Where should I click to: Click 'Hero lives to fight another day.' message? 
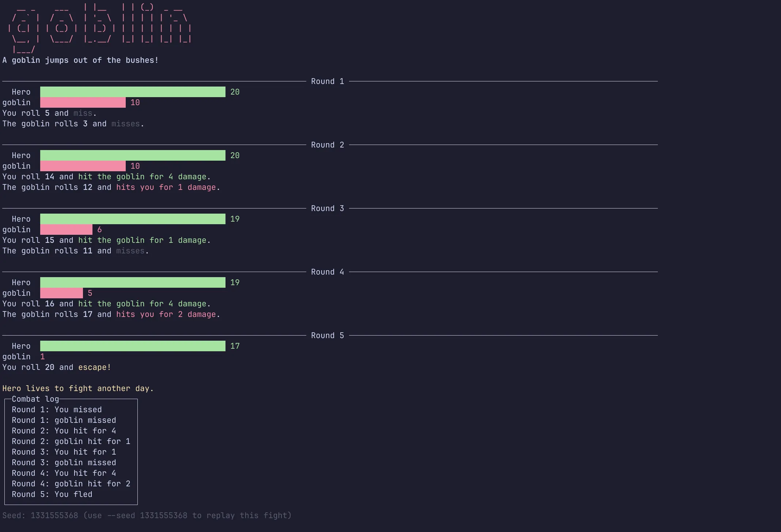coord(78,389)
